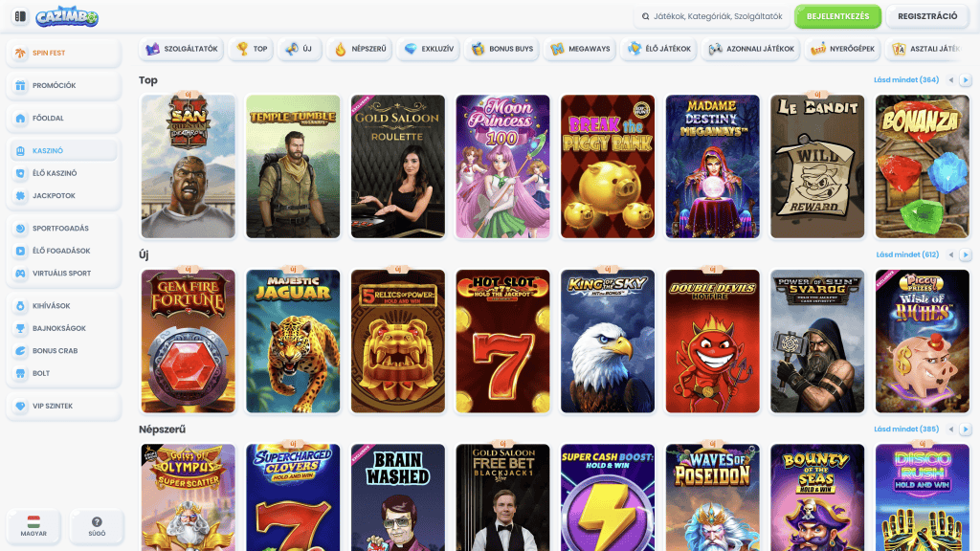
Task: Click the game search field
Action: [x=712, y=16]
